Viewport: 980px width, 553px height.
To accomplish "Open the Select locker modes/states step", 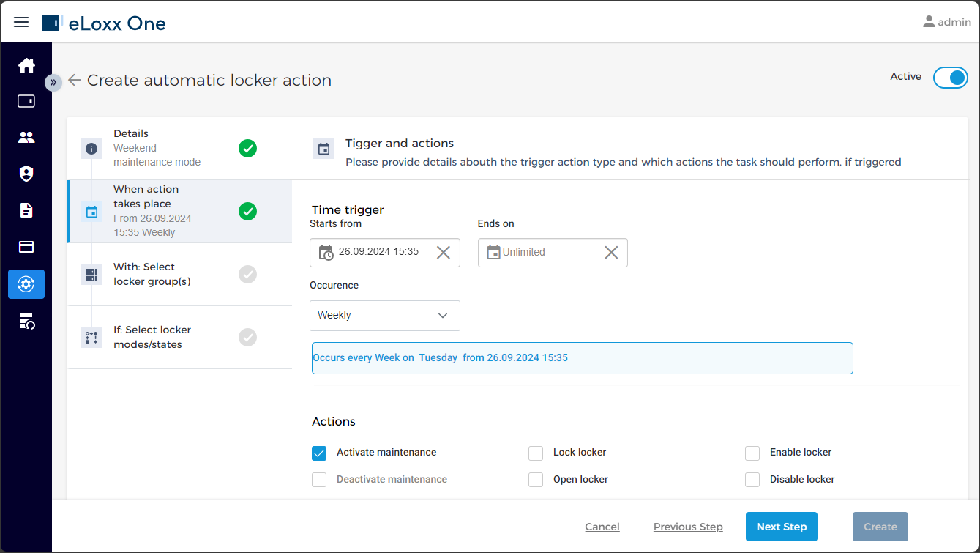I will click(x=179, y=338).
